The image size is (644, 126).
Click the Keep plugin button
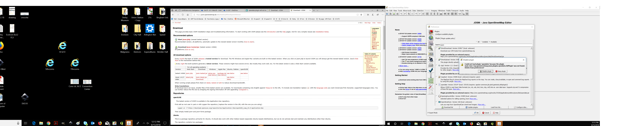(x=501, y=71)
